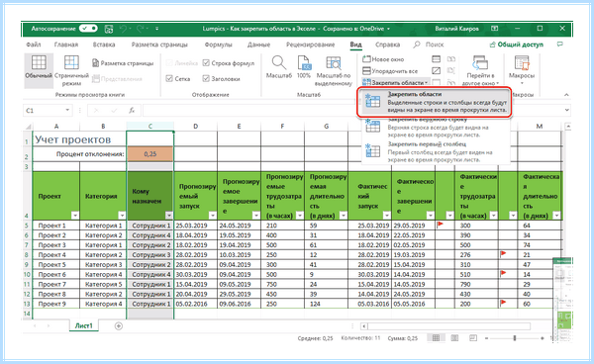This screenshot has height=364, width=594.
Task: Click Масштаб по выделенному
Action: (x=334, y=71)
